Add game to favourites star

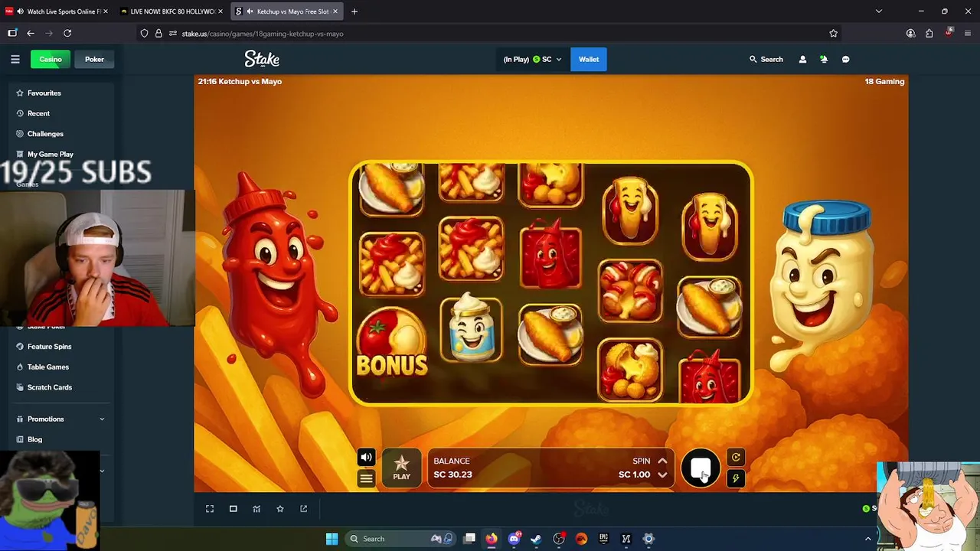click(x=280, y=509)
